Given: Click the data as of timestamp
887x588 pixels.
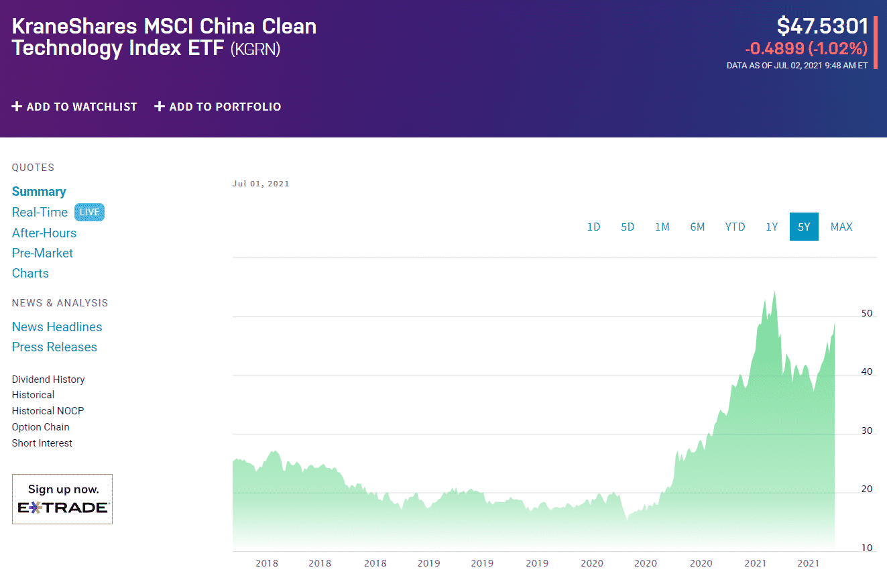Looking at the screenshot, I should tap(797, 66).
